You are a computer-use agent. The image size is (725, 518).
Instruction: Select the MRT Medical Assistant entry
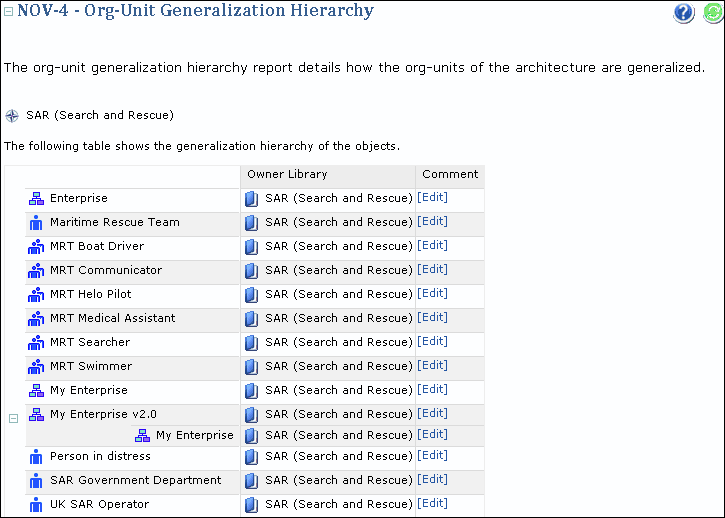coord(112,318)
